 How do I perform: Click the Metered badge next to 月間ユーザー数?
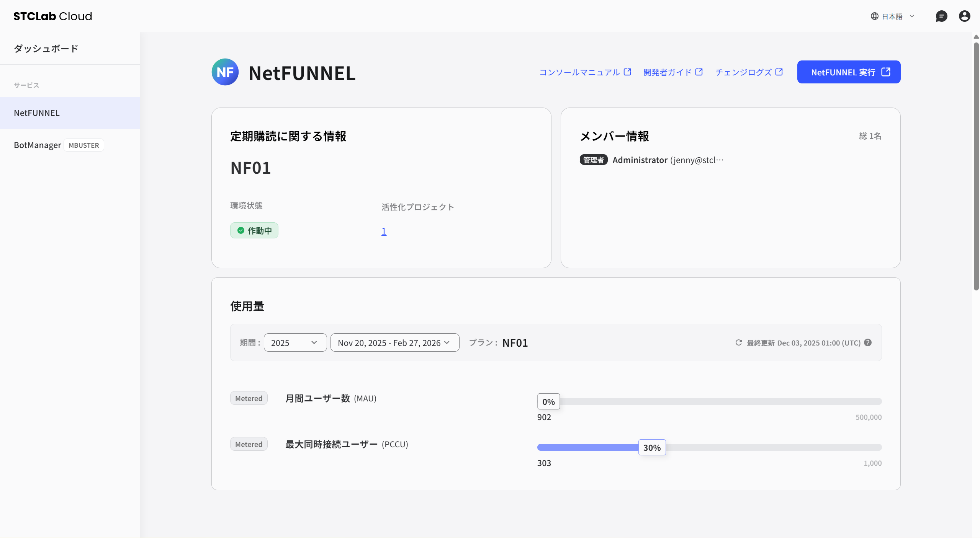[x=248, y=398]
